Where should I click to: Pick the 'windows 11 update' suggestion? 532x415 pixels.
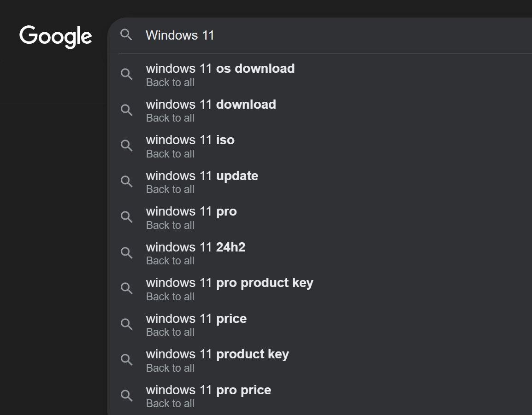[x=319, y=182]
